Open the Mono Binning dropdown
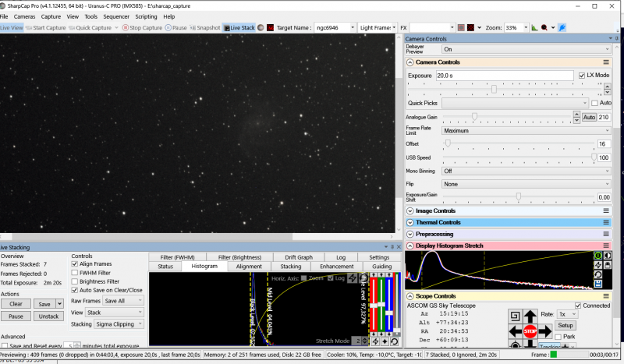 tap(526, 171)
